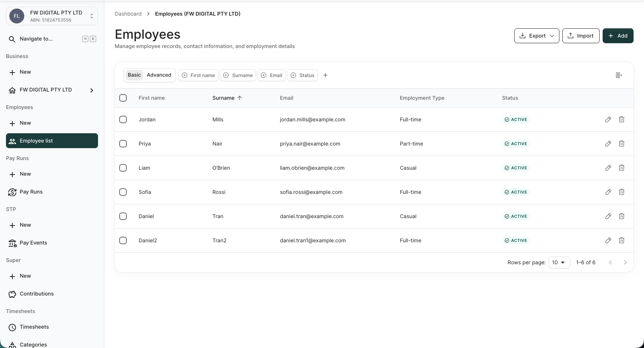644x348 pixels.
Task: Click the Navigate to search field
Action: tap(52, 39)
